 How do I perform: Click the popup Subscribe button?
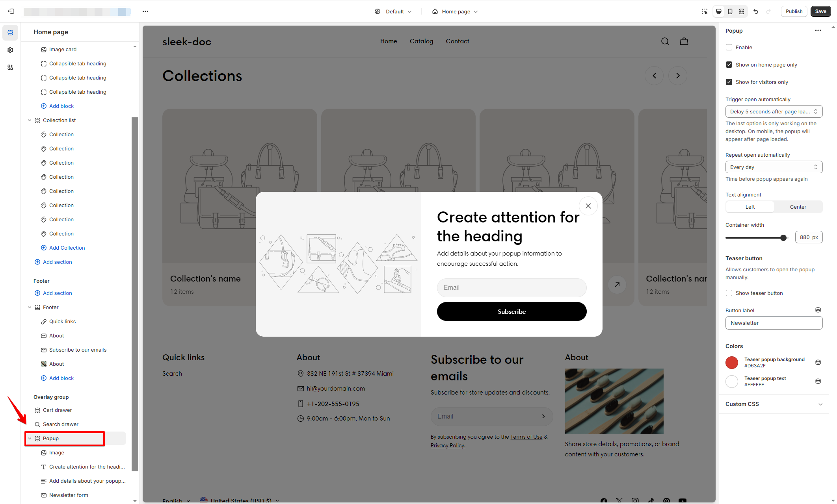point(511,311)
